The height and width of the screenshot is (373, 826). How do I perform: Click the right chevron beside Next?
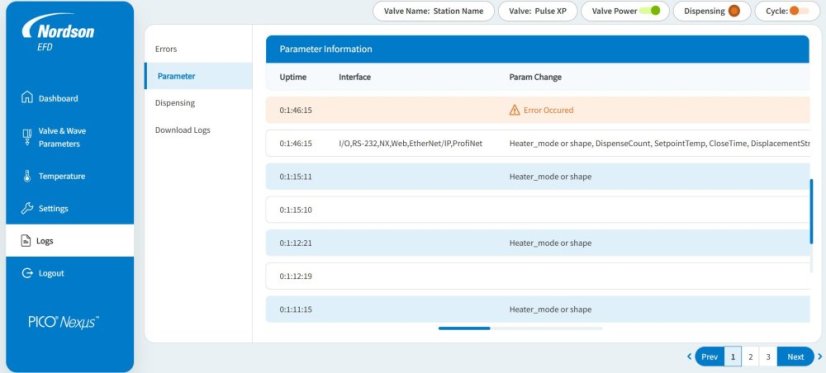(x=819, y=357)
